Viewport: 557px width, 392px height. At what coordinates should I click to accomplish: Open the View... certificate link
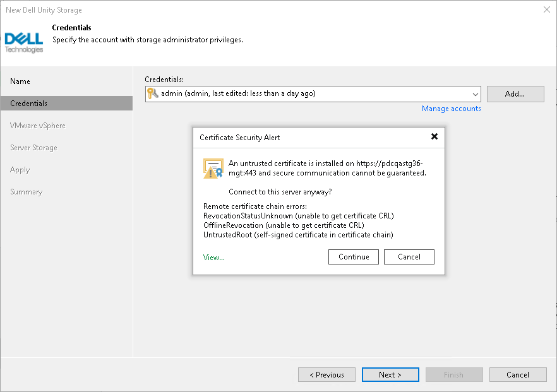pyautogui.click(x=214, y=258)
